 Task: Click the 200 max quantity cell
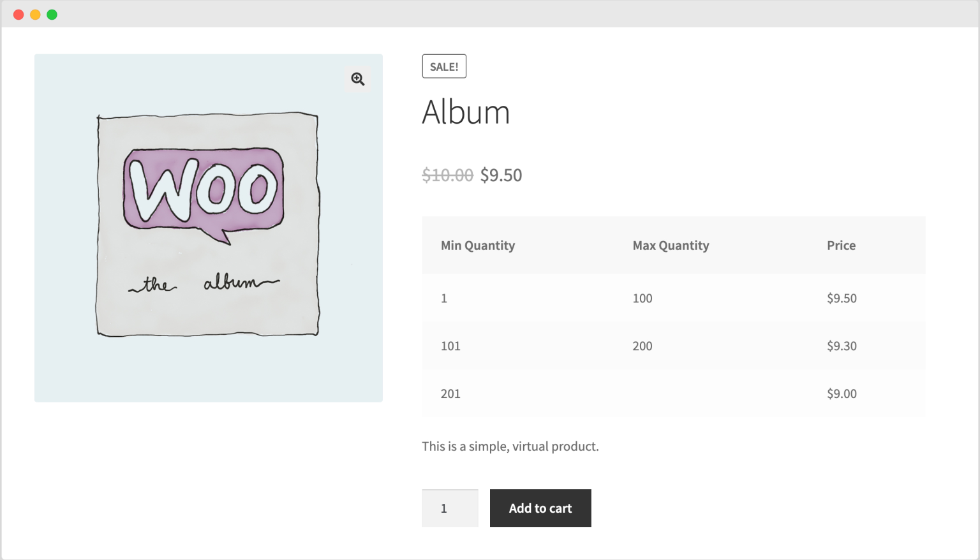coord(642,346)
